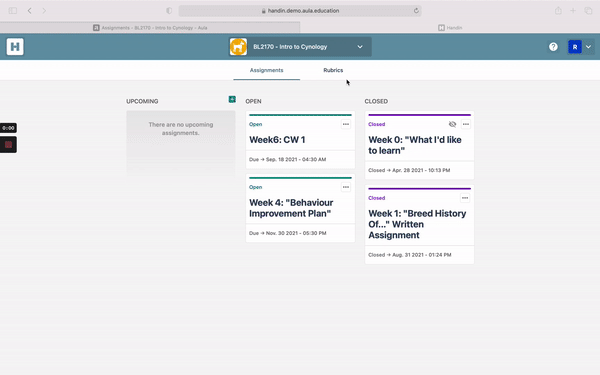Click closed date Aug. 31 2021
This screenshot has width=600, height=375.
pos(409,255)
